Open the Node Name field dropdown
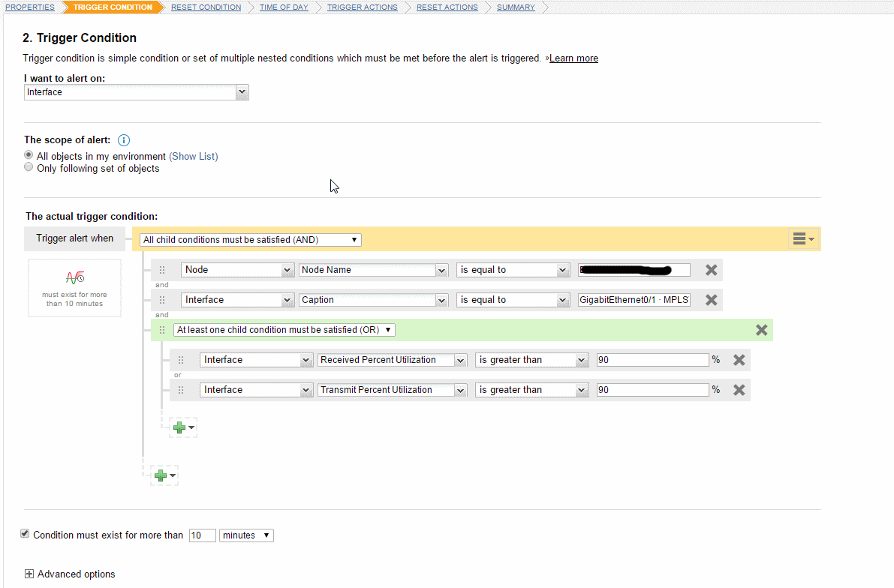The height and width of the screenshot is (588, 894). click(374, 270)
